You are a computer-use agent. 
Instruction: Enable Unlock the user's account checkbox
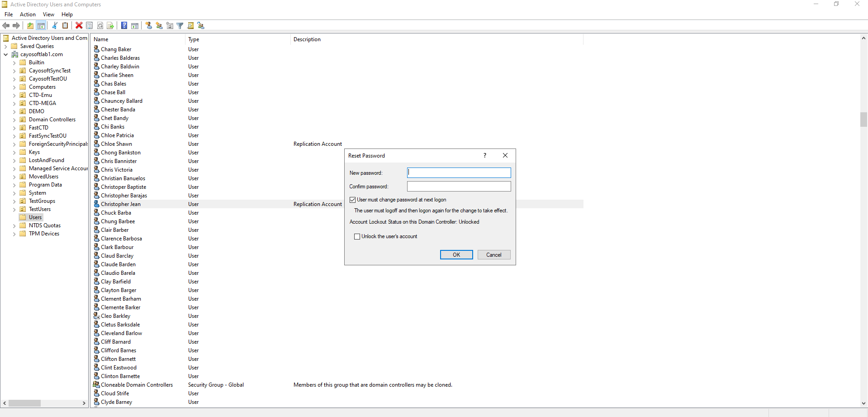click(x=357, y=236)
